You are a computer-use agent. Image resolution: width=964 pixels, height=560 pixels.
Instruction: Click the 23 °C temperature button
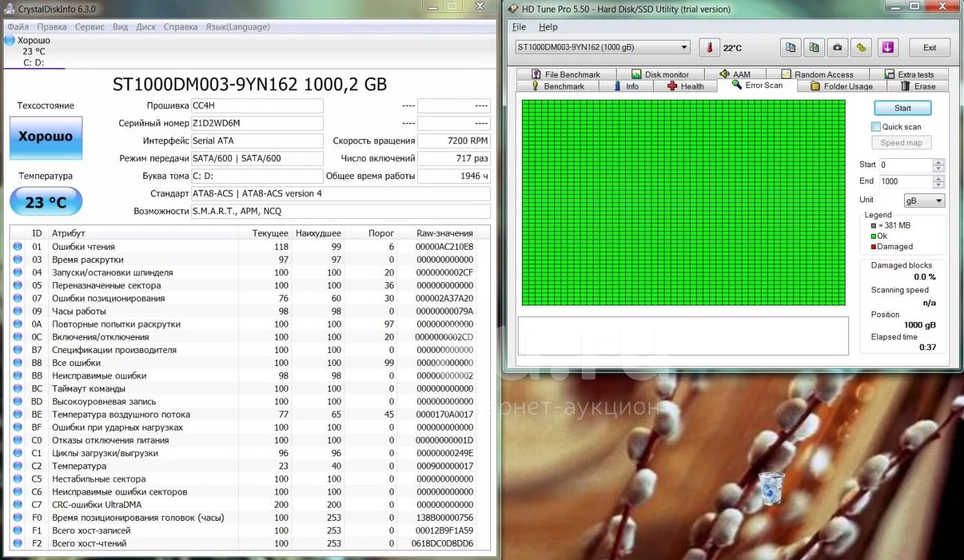pos(45,202)
